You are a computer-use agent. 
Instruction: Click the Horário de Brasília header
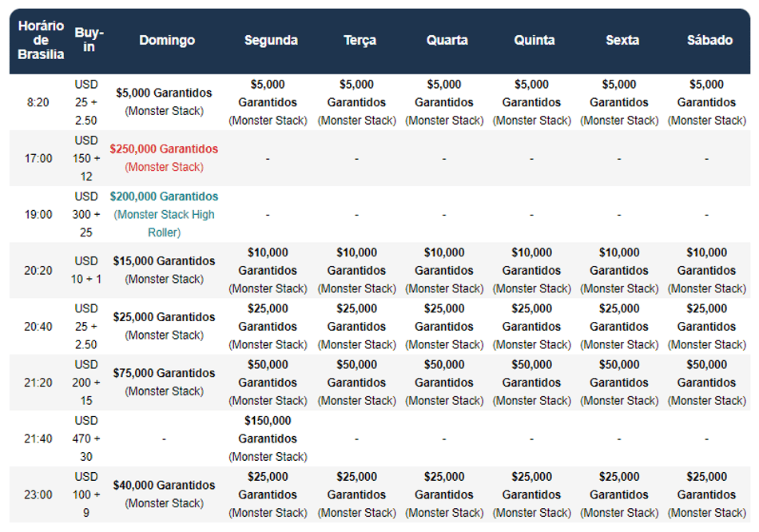coord(41,40)
